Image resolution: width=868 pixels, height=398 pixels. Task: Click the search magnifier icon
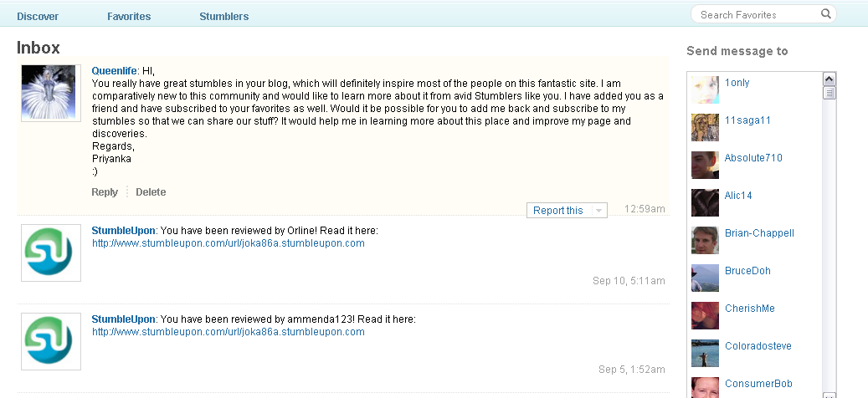825,14
